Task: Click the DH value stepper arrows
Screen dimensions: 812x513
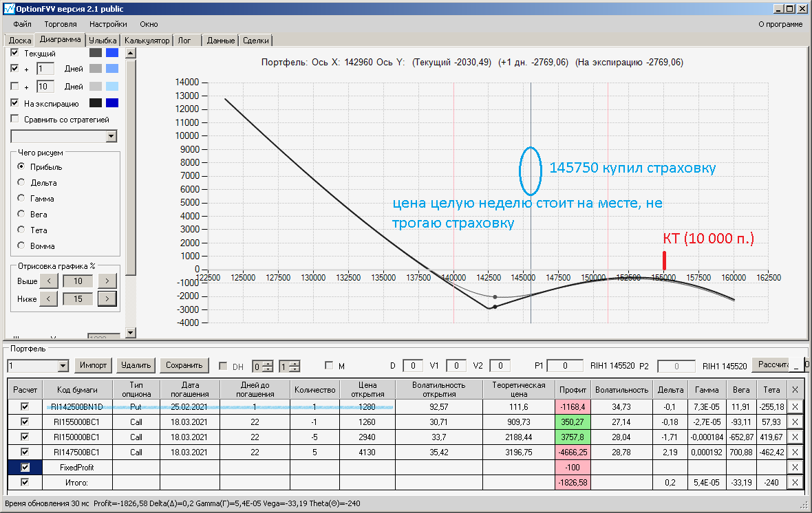Action: (x=268, y=367)
